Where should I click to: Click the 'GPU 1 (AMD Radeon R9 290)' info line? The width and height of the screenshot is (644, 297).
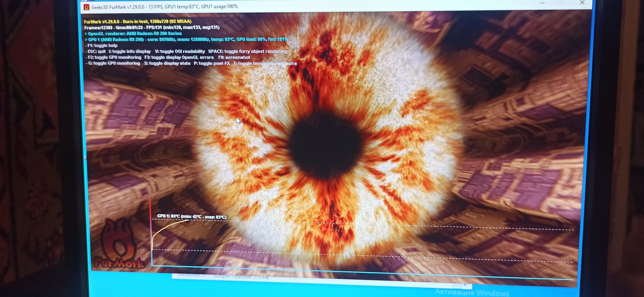coord(186,39)
